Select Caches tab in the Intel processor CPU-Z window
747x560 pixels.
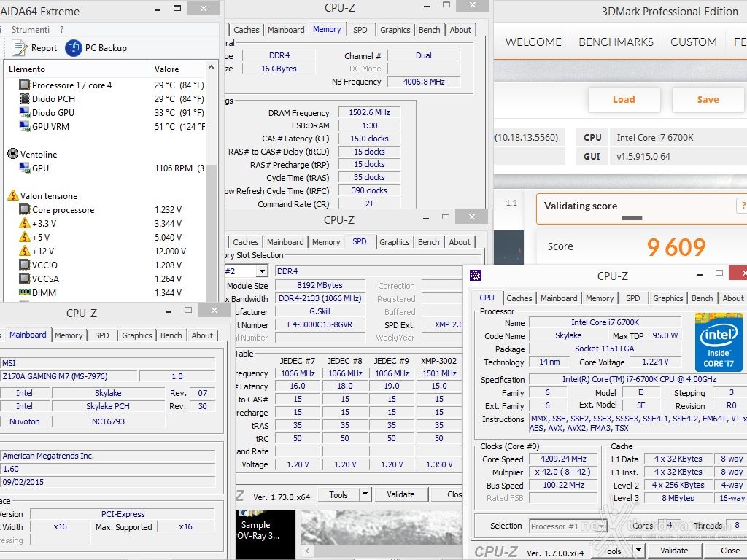(519, 298)
